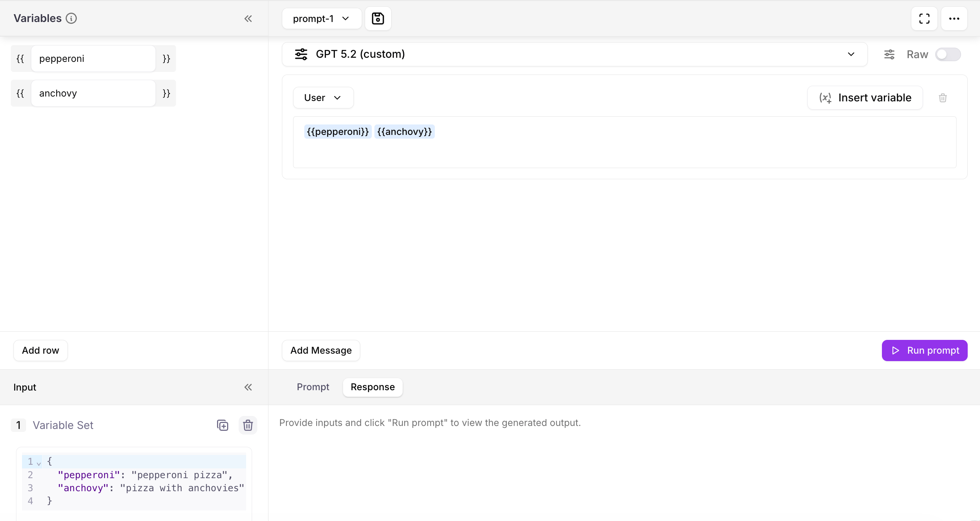This screenshot has width=980, height=521.
Task: Enter fullscreen mode with the expand icon
Action: [924, 19]
